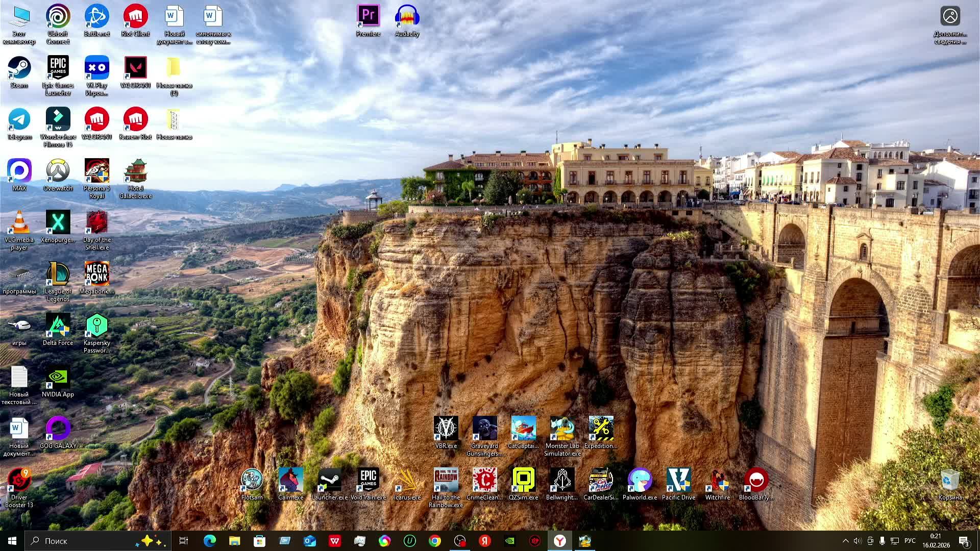Select the Korzina recycle bin icon

(x=950, y=481)
